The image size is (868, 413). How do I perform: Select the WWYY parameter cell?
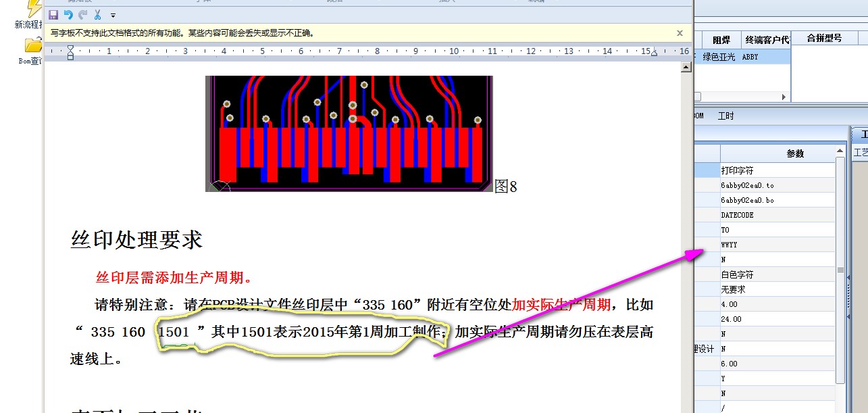778,245
